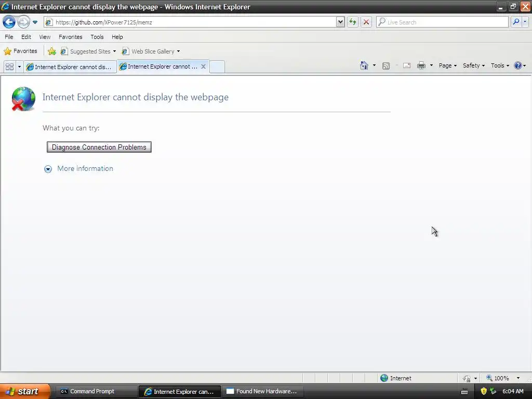The image size is (532, 399).
Task: Click the Web Slice Gallery dropdown arrow
Action: [178, 51]
